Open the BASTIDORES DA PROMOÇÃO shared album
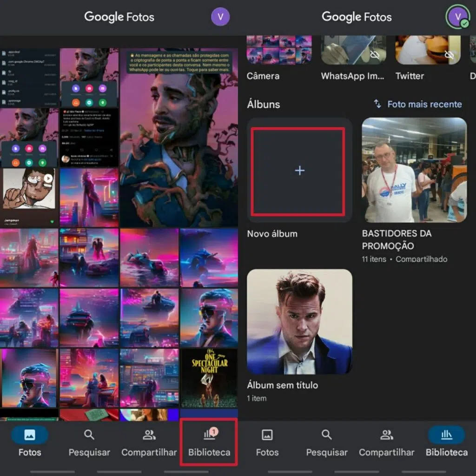 pos(414,171)
